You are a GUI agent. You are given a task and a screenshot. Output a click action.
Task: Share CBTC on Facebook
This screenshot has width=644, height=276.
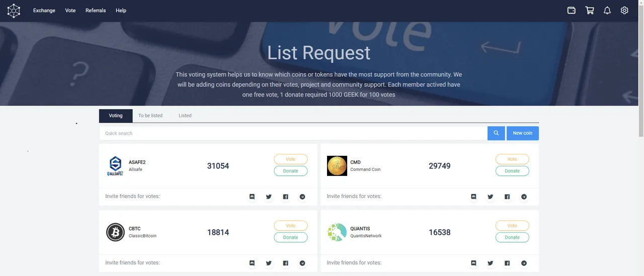[x=285, y=263]
